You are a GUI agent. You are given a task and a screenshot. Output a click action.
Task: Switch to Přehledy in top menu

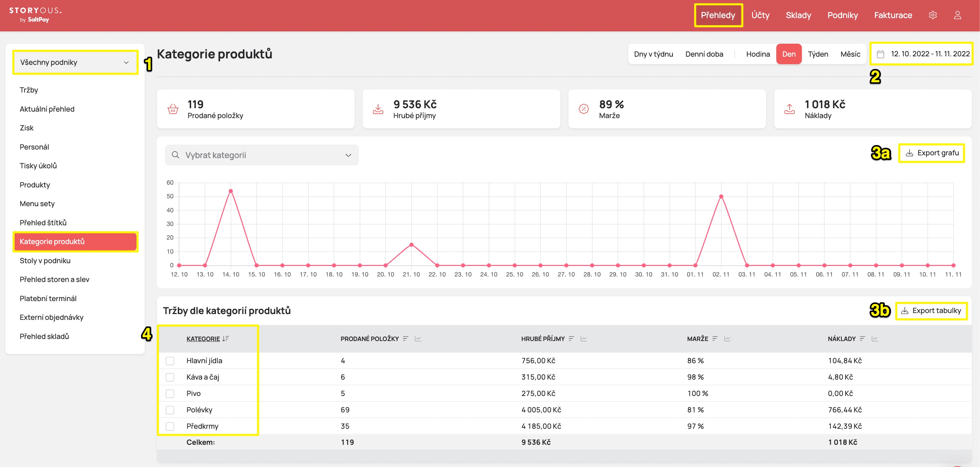(x=718, y=15)
